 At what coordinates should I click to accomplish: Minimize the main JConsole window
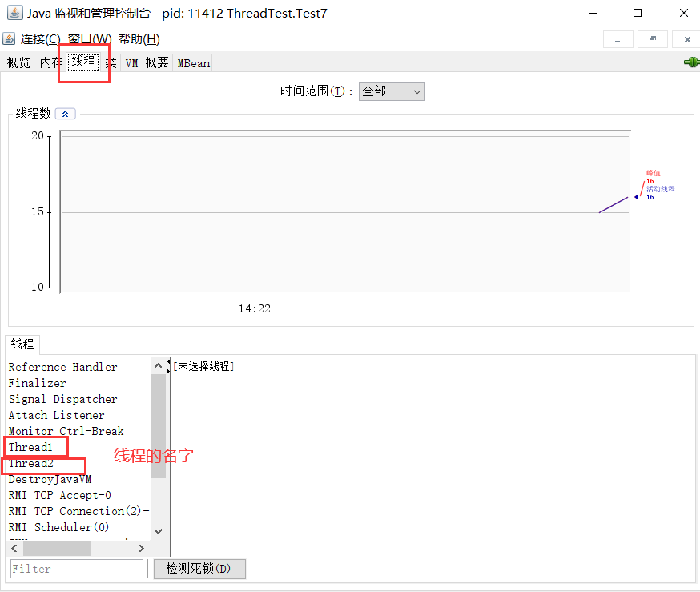(x=593, y=14)
